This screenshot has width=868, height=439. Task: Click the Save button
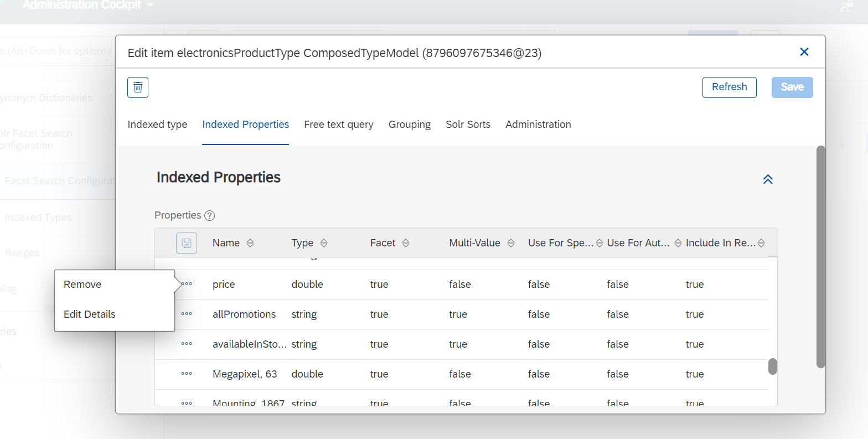[792, 87]
